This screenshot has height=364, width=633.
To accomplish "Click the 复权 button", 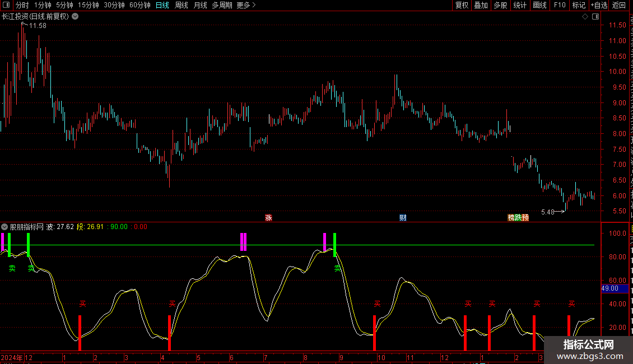I will tap(462, 5).
